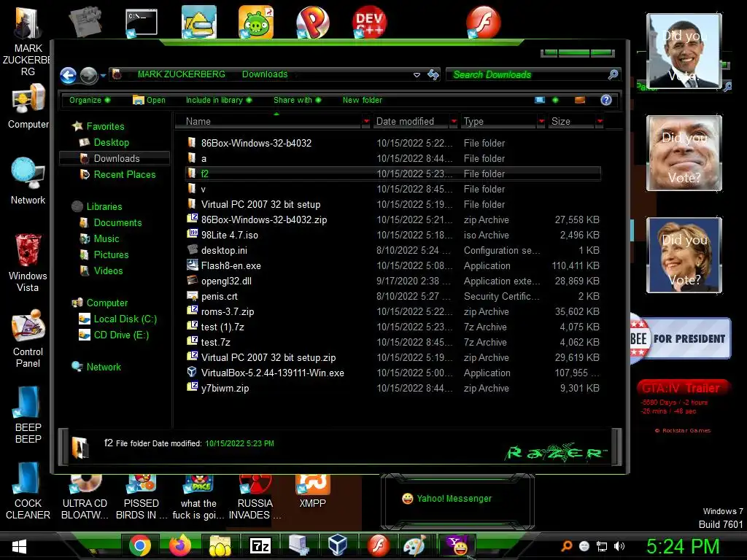Open the Organize menu
The image size is (747, 560).
[x=90, y=100]
